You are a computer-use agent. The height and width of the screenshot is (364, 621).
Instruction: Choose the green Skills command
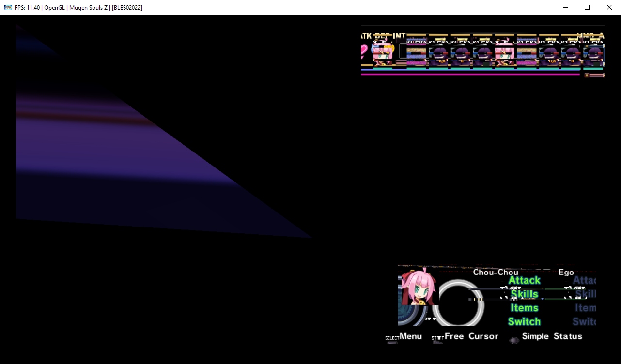(x=524, y=294)
